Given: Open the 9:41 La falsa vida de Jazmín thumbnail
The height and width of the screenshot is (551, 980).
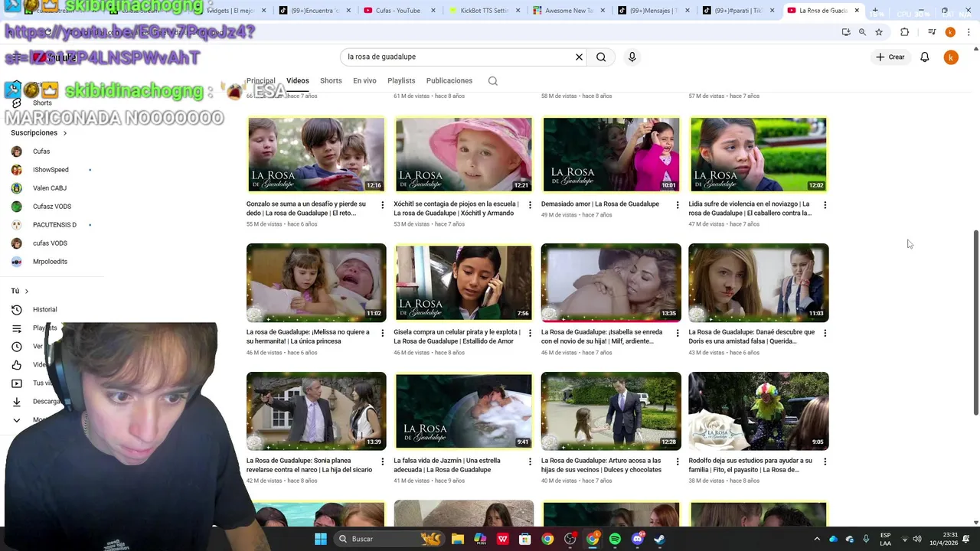Looking at the screenshot, I should point(463,411).
